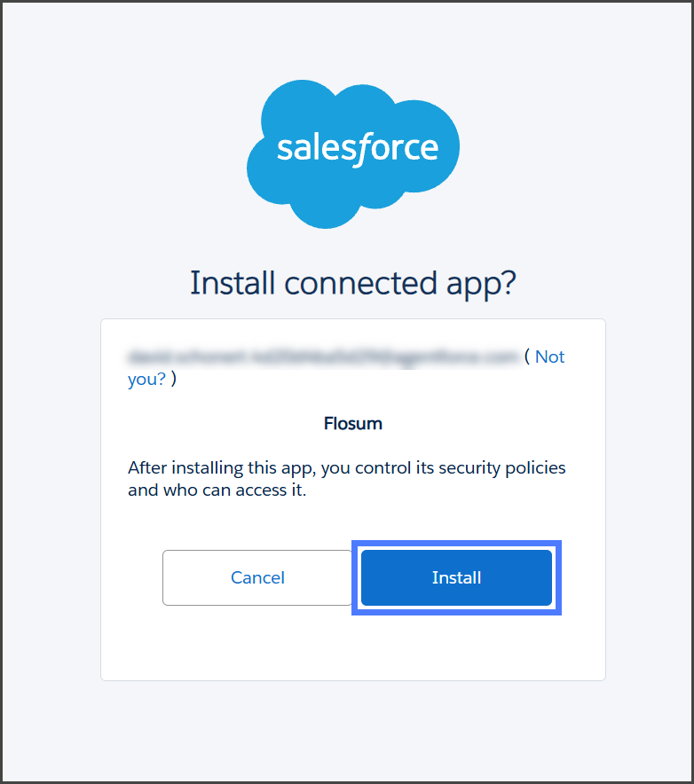
Task: Confirm installing the Flosum connected app
Action: click(x=456, y=577)
